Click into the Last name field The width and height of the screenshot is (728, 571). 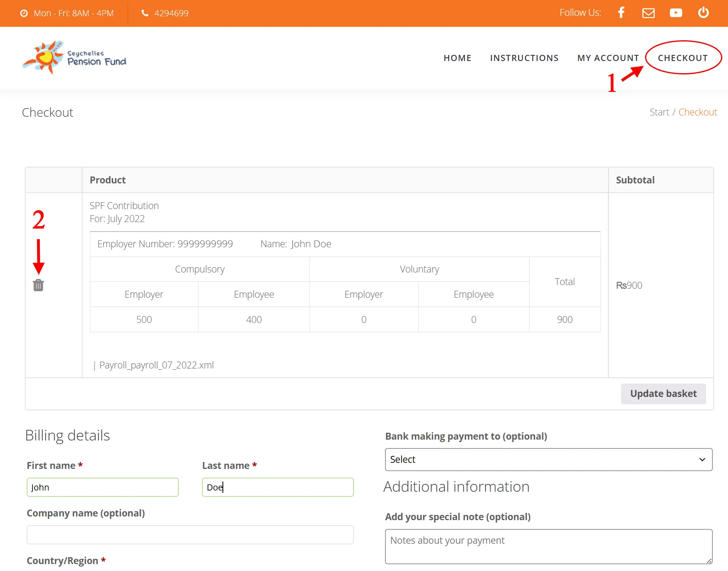click(x=278, y=487)
